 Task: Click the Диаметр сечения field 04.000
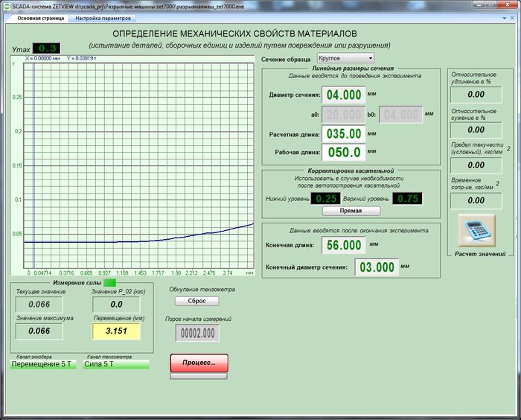344,95
